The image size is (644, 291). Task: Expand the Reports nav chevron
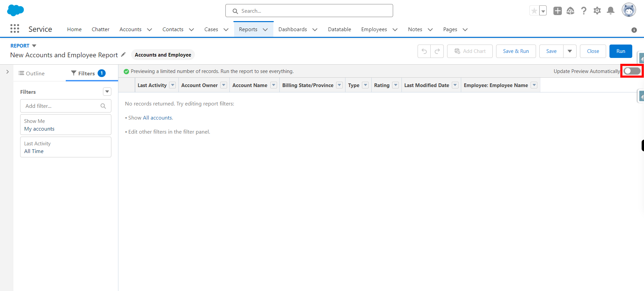point(265,29)
